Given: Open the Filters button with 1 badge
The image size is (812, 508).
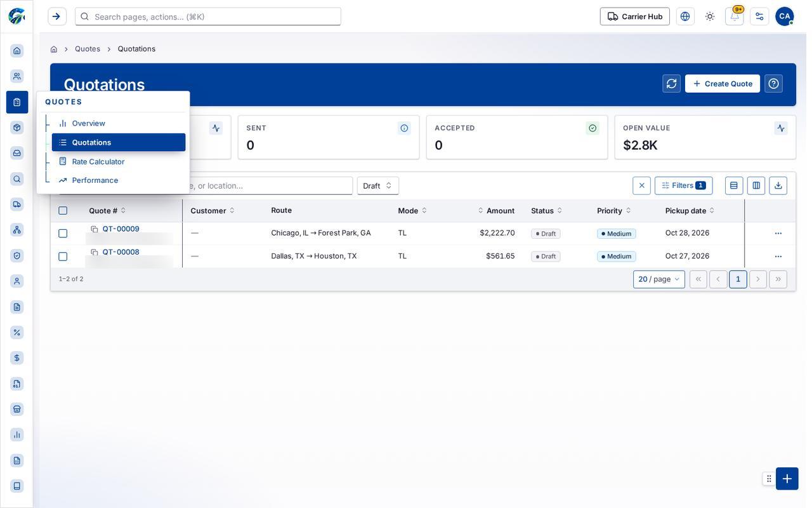Looking at the screenshot, I should [684, 185].
